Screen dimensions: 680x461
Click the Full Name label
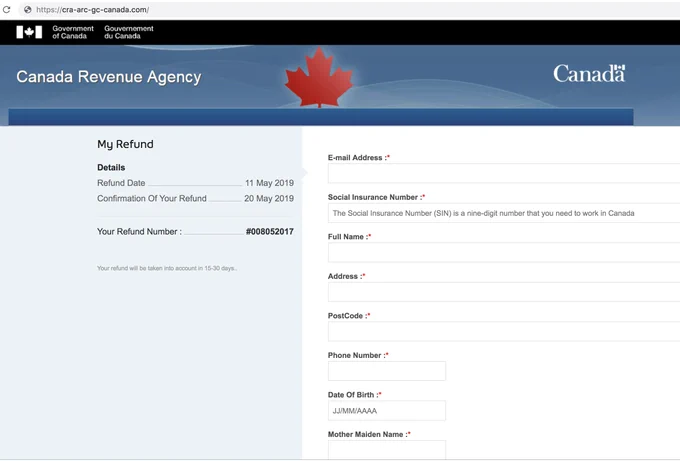point(350,237)
